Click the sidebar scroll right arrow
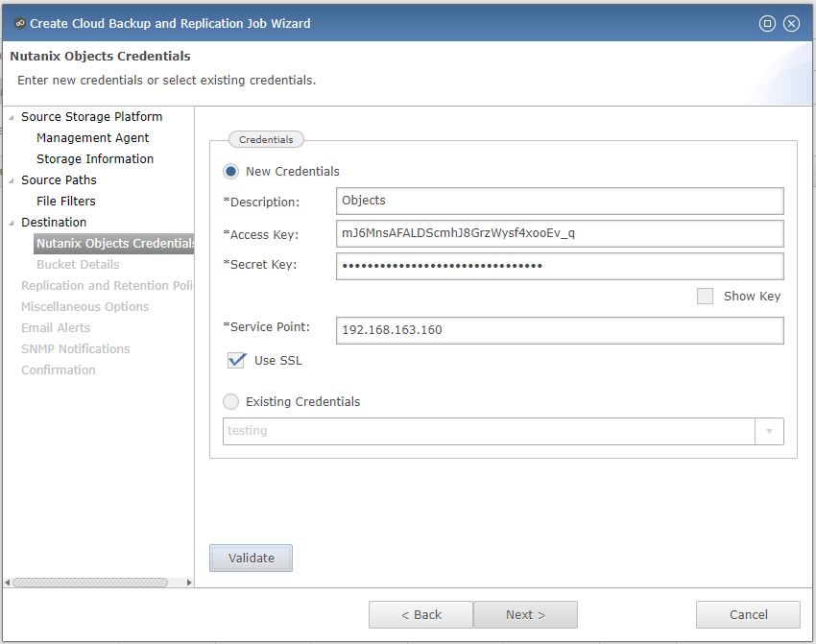 point(189,583)
